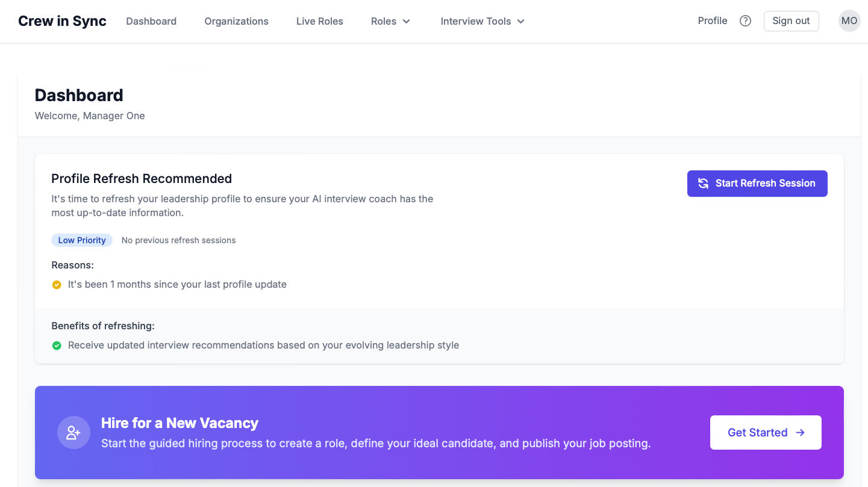
Task: Switch to the Organizations page
Action: pos(236,21)
